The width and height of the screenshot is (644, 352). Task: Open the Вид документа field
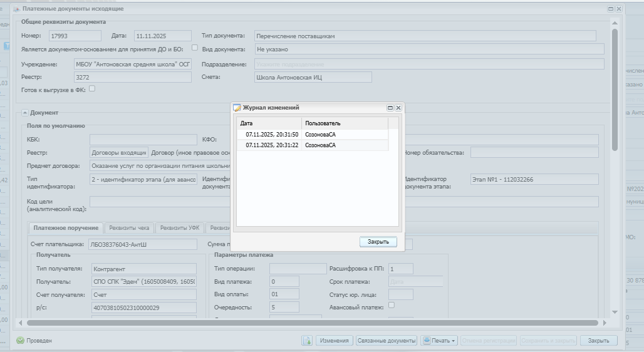pos(429,49)
